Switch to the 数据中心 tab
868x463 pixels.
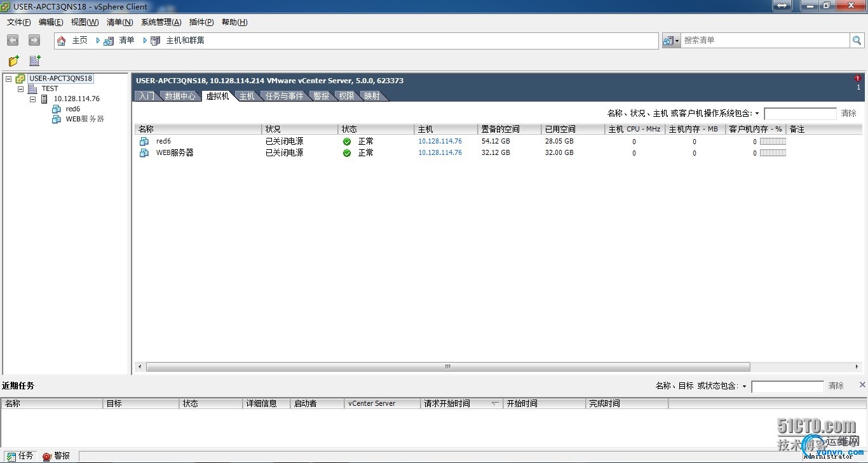[180, 97]
